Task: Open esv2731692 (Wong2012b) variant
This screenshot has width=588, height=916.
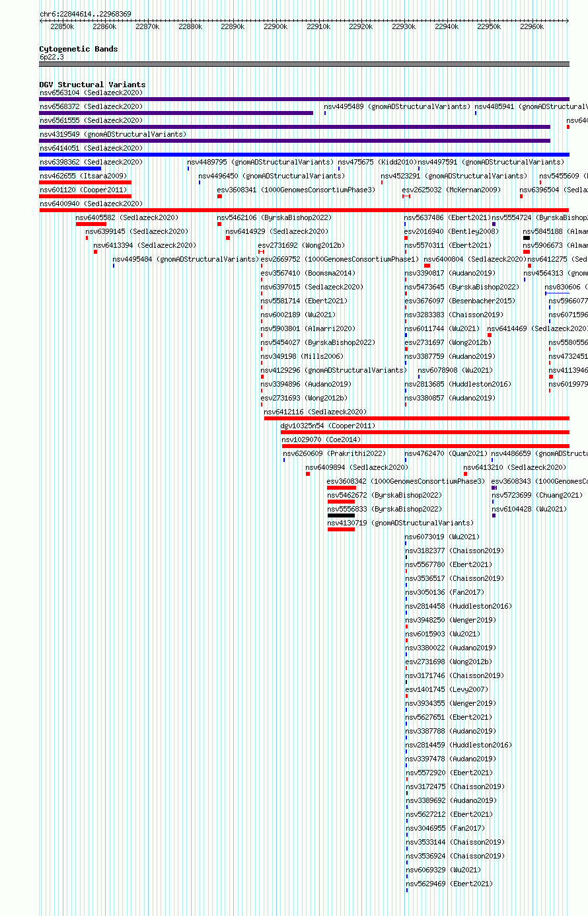Action: [301, 245]
